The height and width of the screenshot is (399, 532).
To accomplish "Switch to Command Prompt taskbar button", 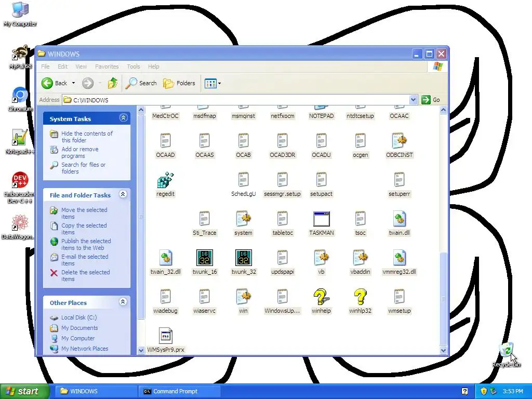I will (179, 391).
